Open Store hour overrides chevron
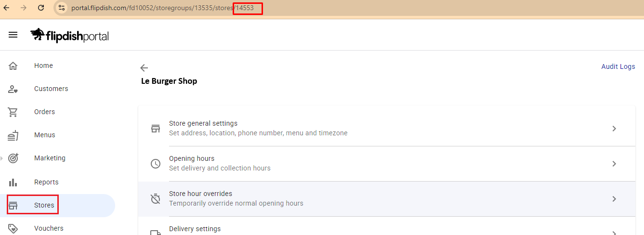 [614, 199]
